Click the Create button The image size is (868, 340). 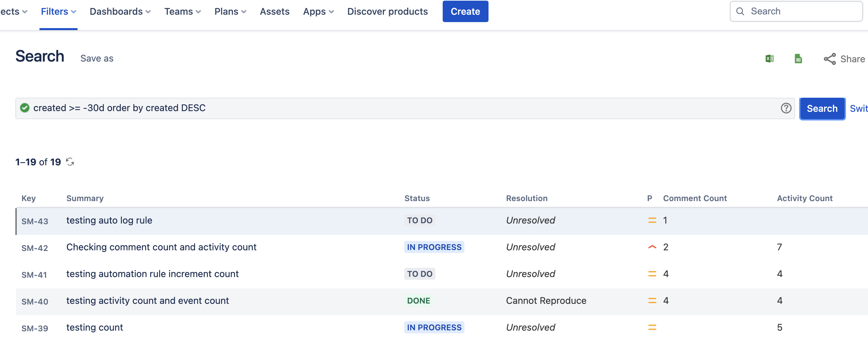coord(465,11)
